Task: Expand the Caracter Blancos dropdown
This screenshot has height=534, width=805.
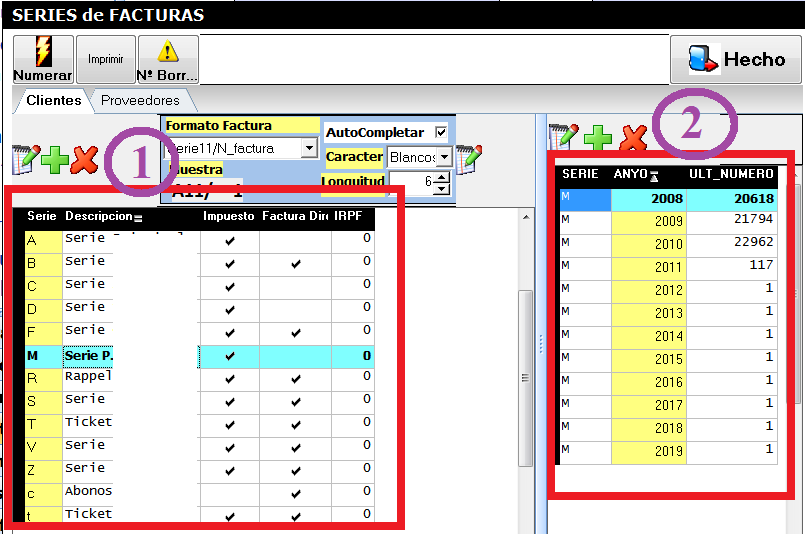Action: [x=444, y=158]
